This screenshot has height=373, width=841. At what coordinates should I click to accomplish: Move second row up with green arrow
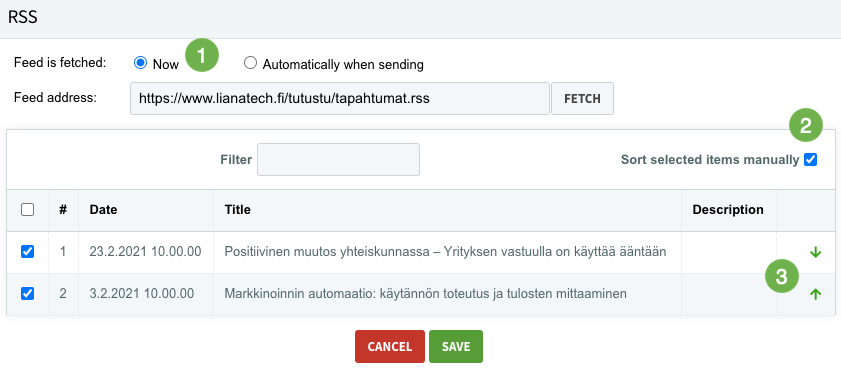click(815, 294)
